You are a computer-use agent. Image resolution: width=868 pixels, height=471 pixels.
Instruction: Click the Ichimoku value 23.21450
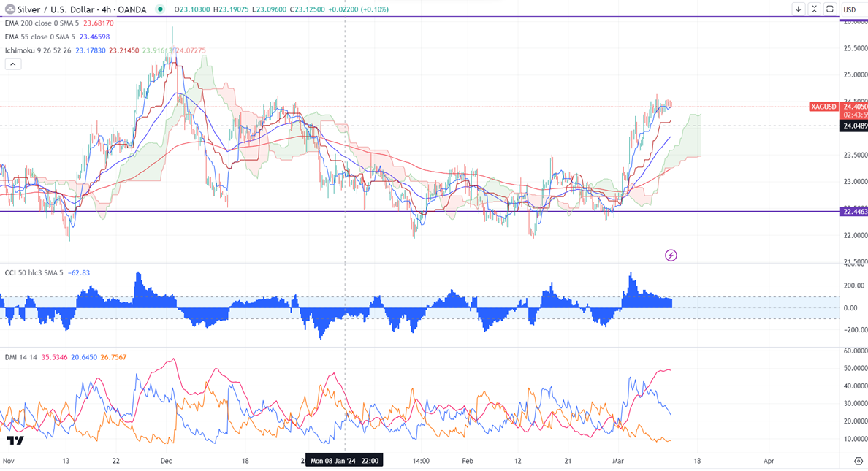coord(124,50)
